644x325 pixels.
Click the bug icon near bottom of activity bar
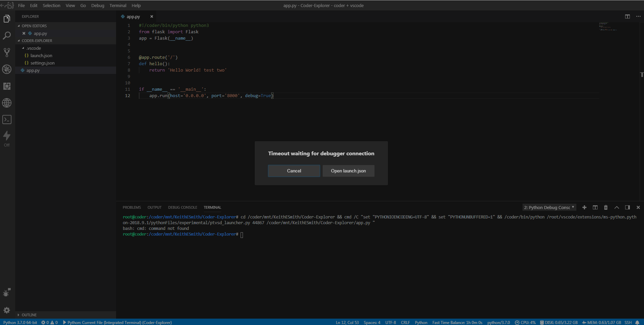(7, 292)
